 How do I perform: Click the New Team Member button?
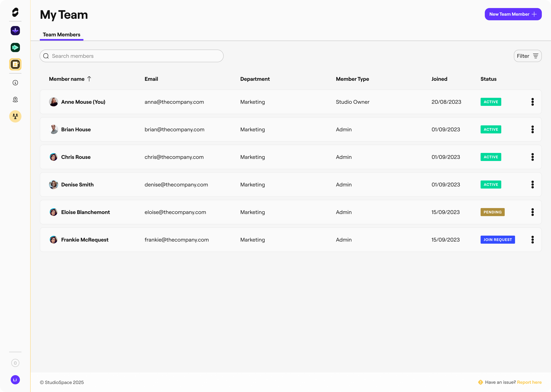coord(513,14)
